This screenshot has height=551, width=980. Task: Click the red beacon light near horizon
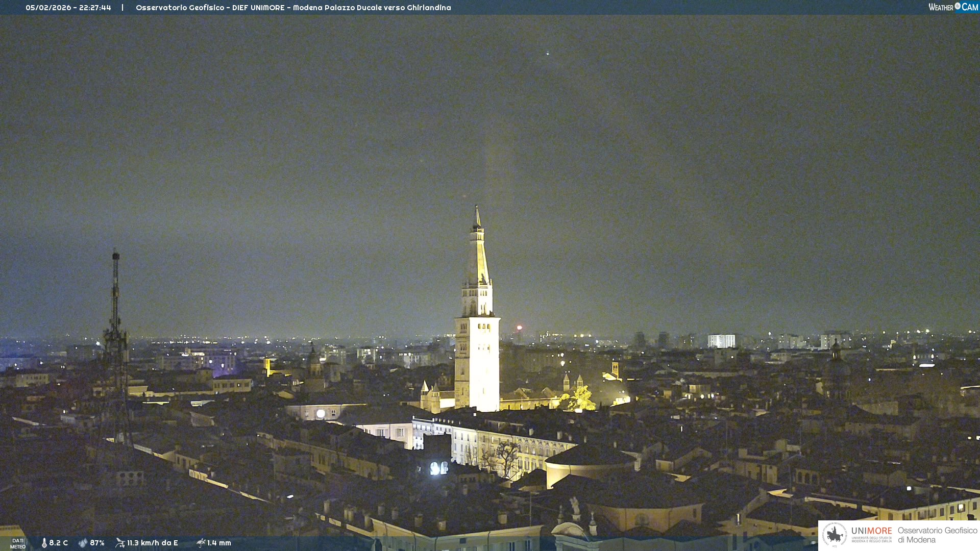click(x=520, y=328)
